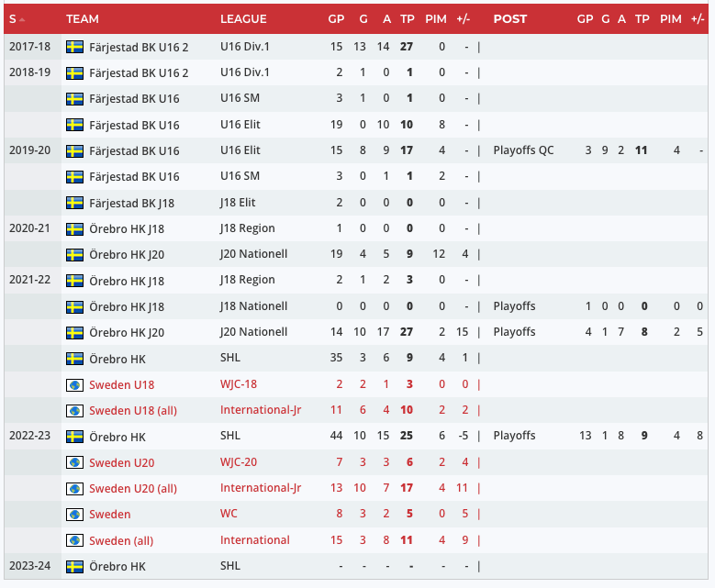715x588 pixels.
Task: Click the globe icon beside Sweden U20 (all)
Action: (74, 489)
